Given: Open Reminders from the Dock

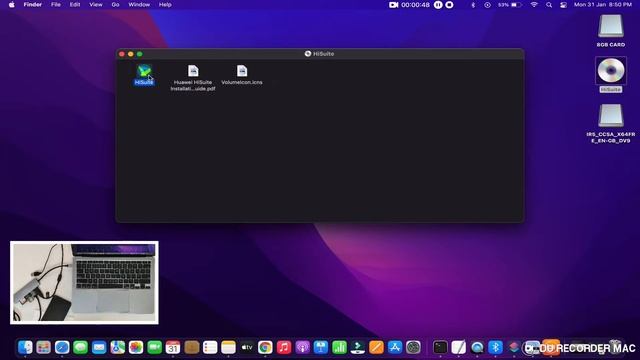Looking at the screenshot, I should click(x=210, y=347).
